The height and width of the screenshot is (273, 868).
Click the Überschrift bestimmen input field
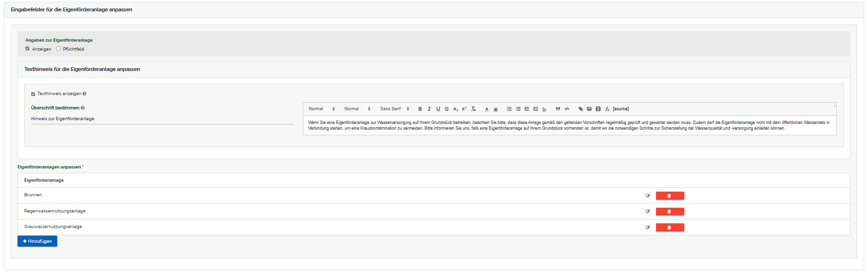tap(162, 119)
